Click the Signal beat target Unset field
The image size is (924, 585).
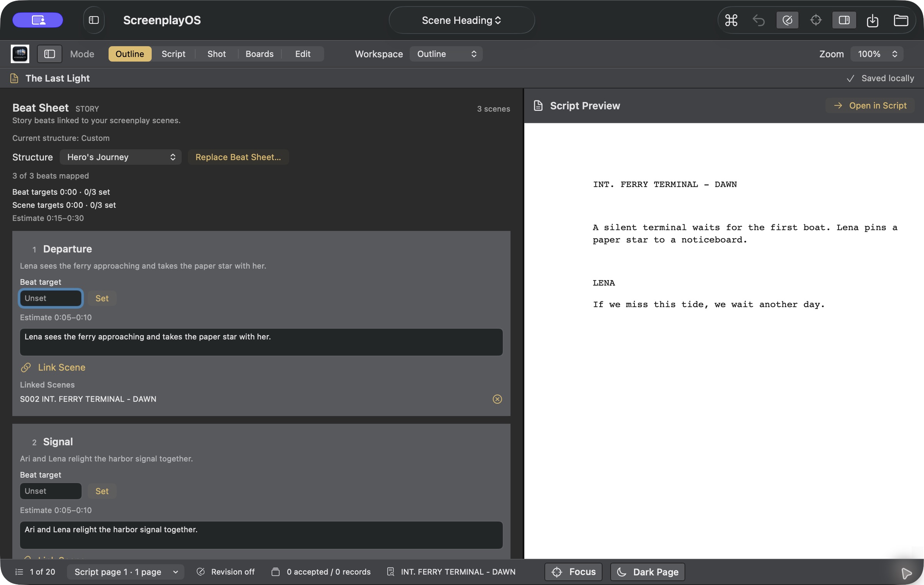(x=51, y=491)
